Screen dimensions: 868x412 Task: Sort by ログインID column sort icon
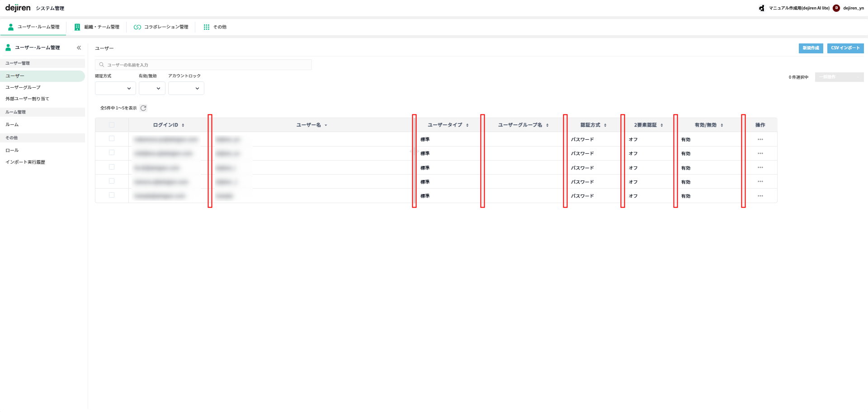pyautogui.click(x=183, y=125)
